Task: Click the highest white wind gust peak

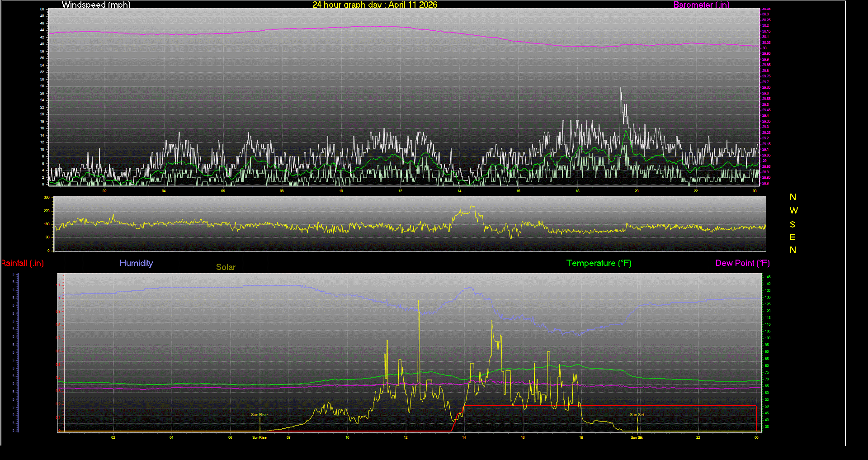Action: coord(621,89)
